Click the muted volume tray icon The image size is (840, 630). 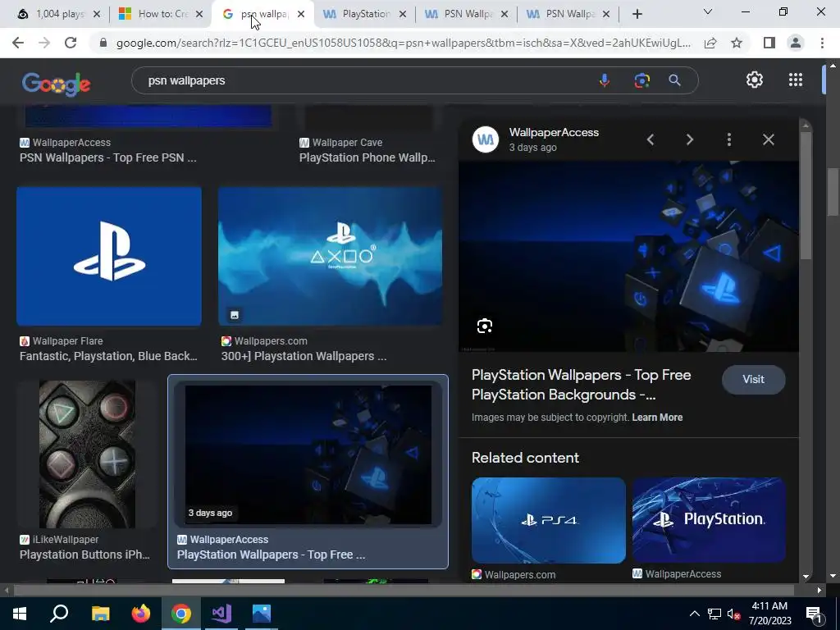[734, 614]
